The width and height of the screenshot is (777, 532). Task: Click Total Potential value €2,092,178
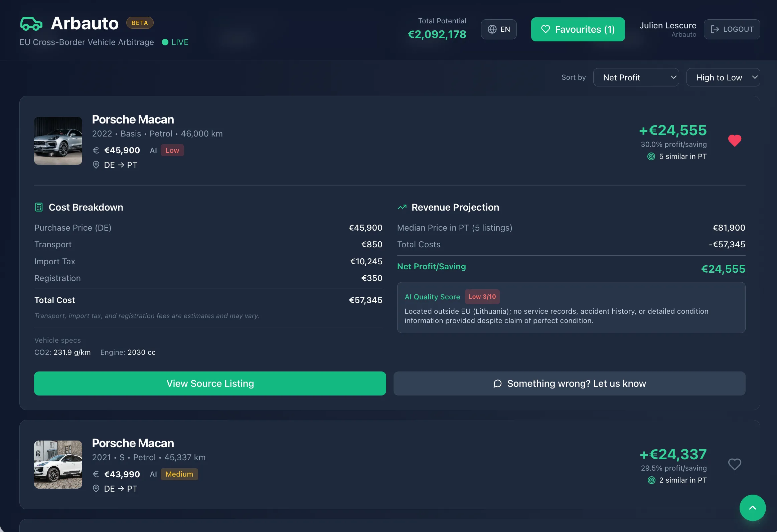click(x=437, y=34)
